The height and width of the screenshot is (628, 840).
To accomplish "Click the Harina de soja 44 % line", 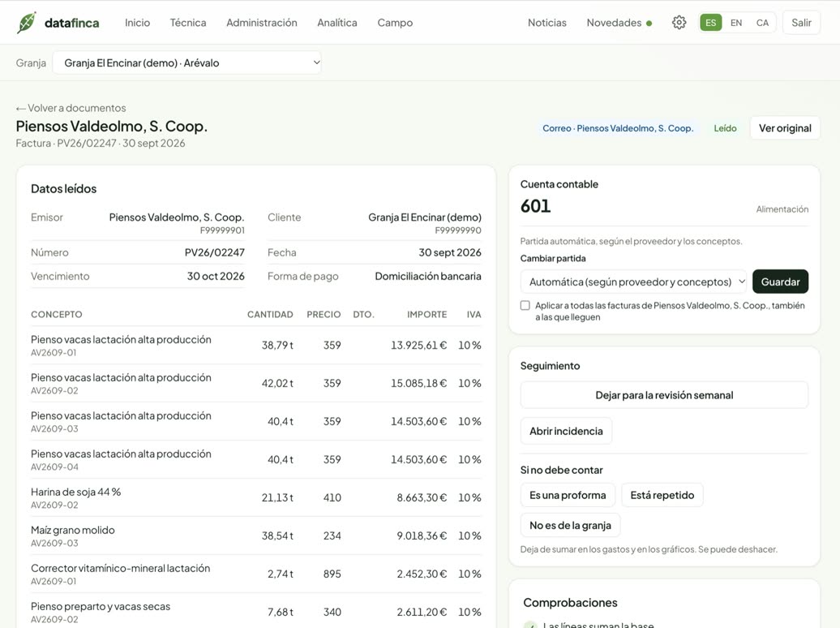I will 256,497.
